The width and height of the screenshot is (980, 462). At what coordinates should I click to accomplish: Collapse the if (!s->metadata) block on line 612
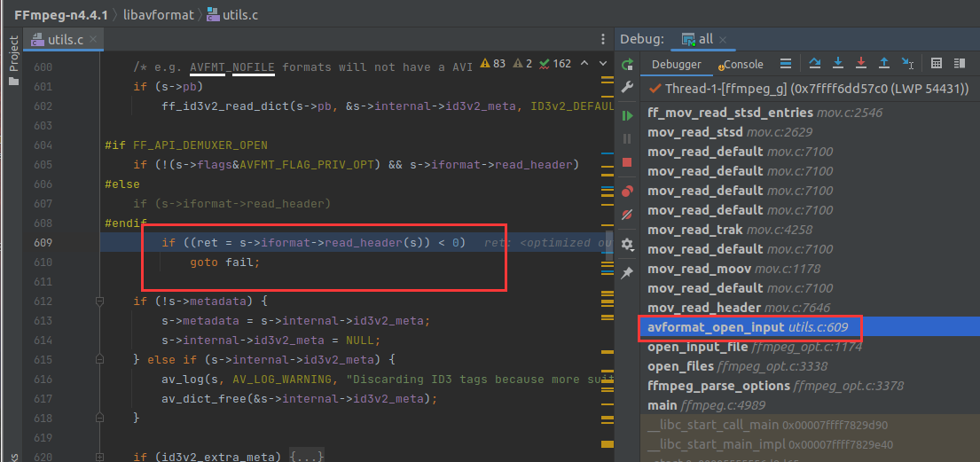pyautogui.click(x=98, y=301)
